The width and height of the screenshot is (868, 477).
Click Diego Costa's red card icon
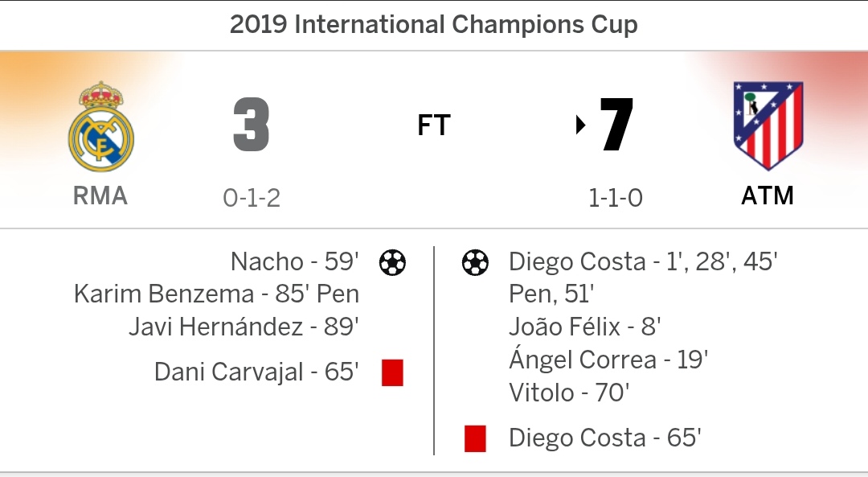pyautogui.click(x=475, y=438)
